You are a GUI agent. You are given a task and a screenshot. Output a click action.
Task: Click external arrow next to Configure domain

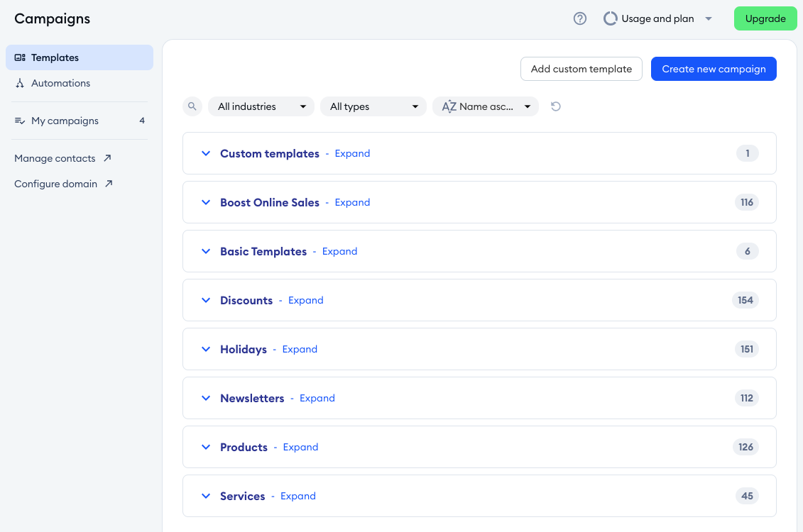[x=109, y=184]
